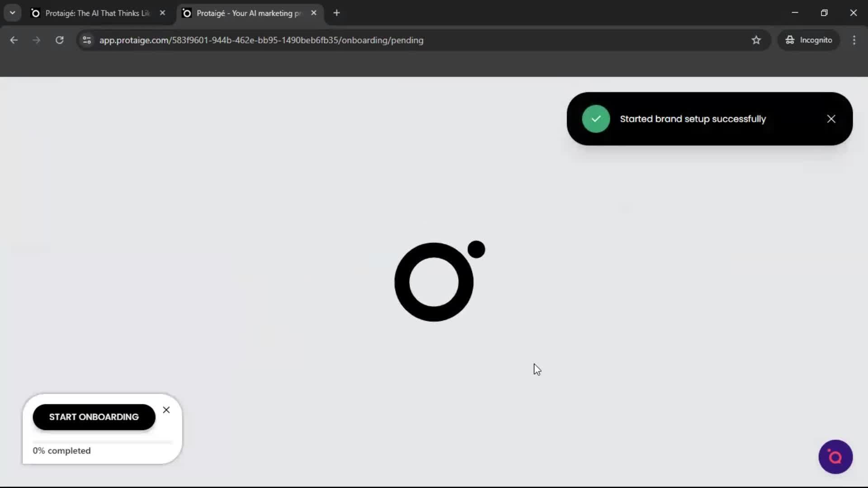The width and height of the screenshot is (868, 488).
Task: Open site information via the tune icon
Action: coord(86,40)
